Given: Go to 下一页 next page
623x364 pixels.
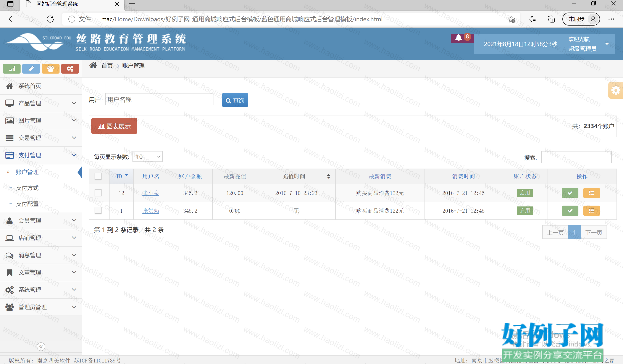Looking at the screenshot, I should 594,232.
